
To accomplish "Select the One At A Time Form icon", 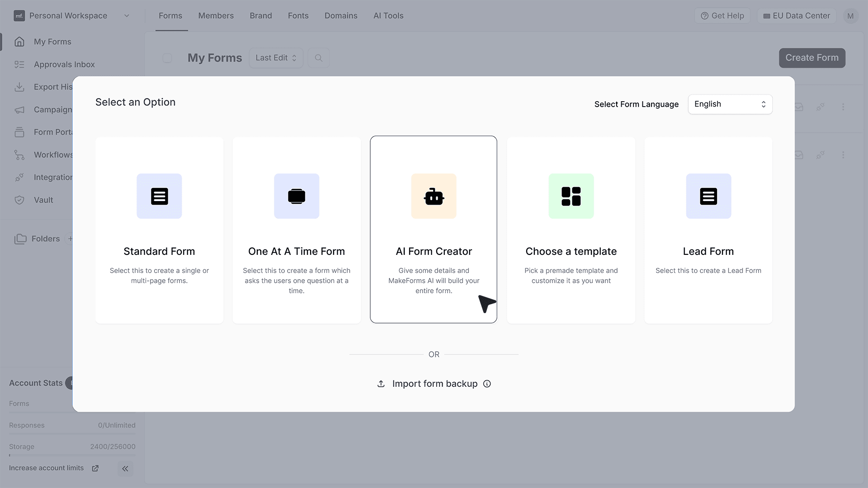I will 297,196.
